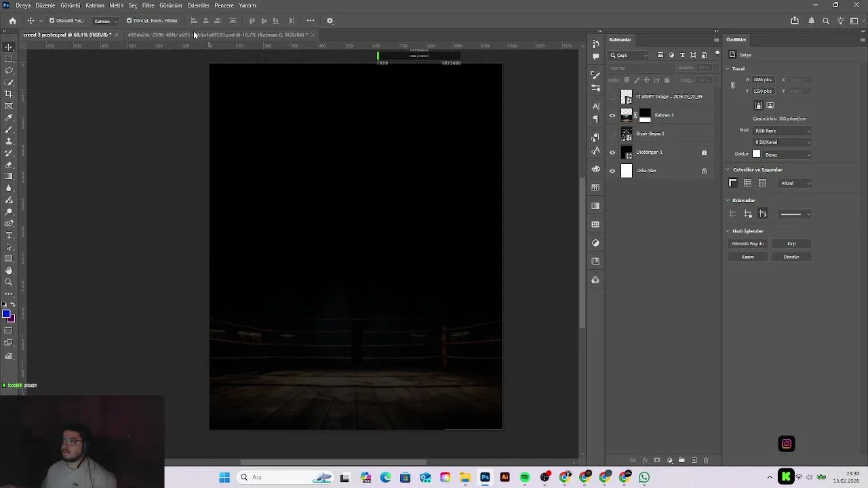Click the blue foreground color swatch
The height and width of the screenshot is (488, 868).
(6, 314)
